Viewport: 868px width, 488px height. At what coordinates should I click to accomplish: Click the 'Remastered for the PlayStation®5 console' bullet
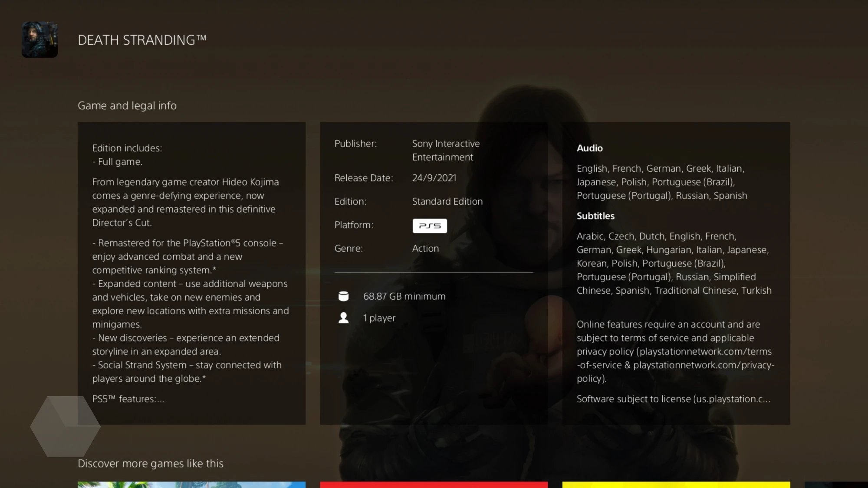(x=187, y=256)
